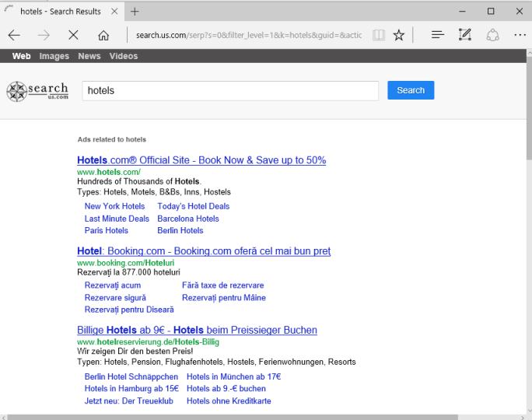Click the horizontal scrollbar thumb
532x420 pixels.
(233, 418)
